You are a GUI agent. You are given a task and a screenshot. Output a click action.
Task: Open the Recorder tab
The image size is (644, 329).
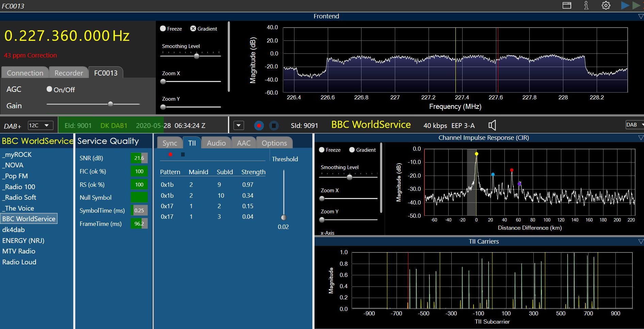[x=69, y=73]
